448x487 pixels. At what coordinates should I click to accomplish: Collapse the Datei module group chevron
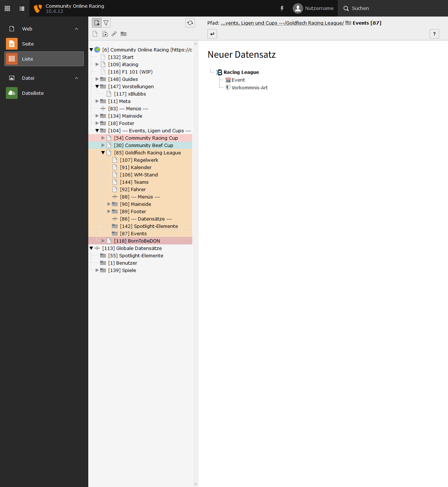[x=77, y=78]
